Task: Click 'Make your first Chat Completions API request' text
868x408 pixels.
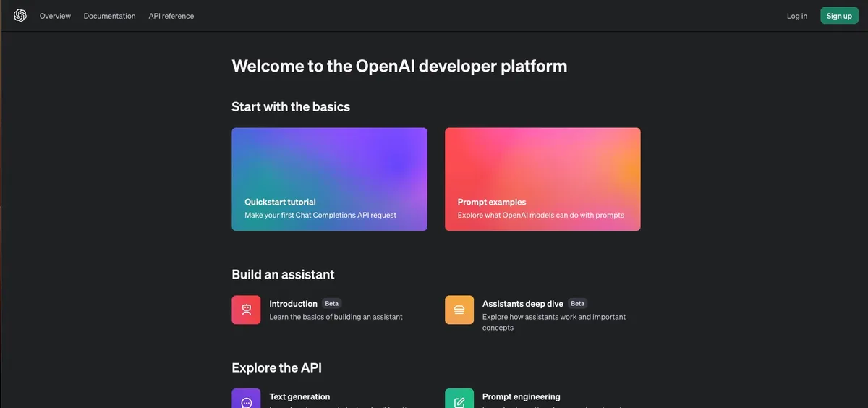Action: [320, 215]
